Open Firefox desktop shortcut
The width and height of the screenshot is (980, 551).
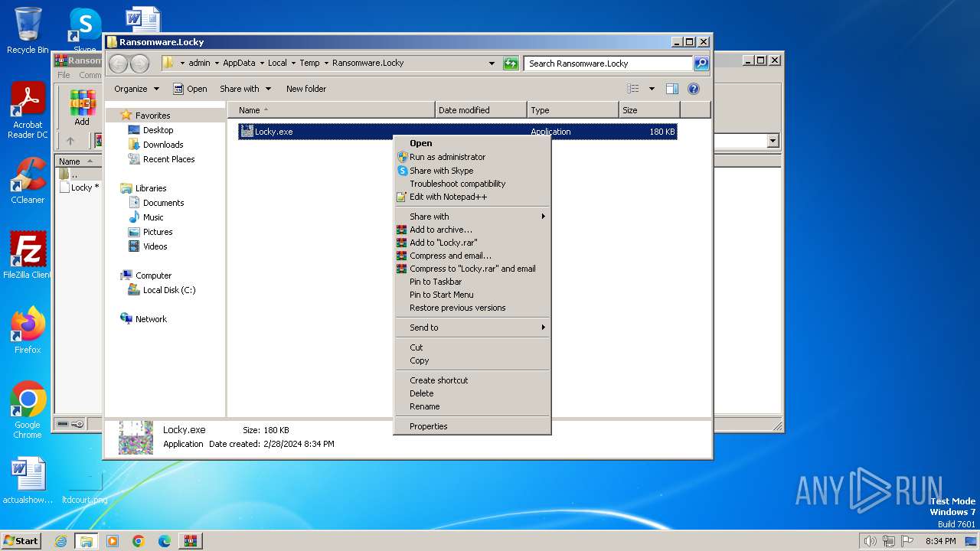tap(28, 330)
